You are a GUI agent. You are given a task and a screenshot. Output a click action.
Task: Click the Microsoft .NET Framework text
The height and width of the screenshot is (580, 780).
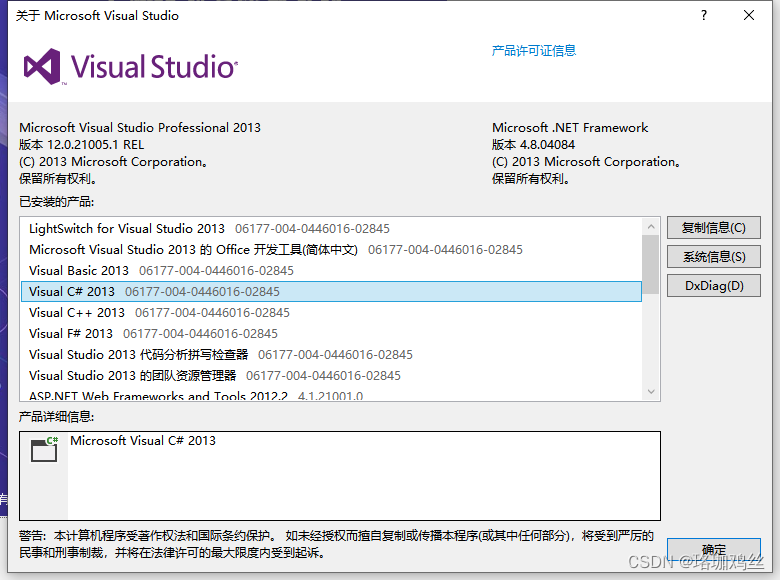(570, 128)
